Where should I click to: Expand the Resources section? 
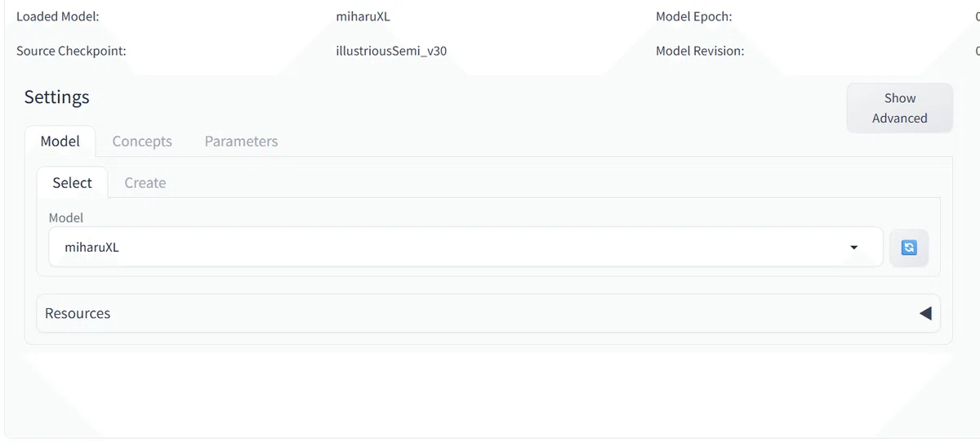click(x=488, y=313)
